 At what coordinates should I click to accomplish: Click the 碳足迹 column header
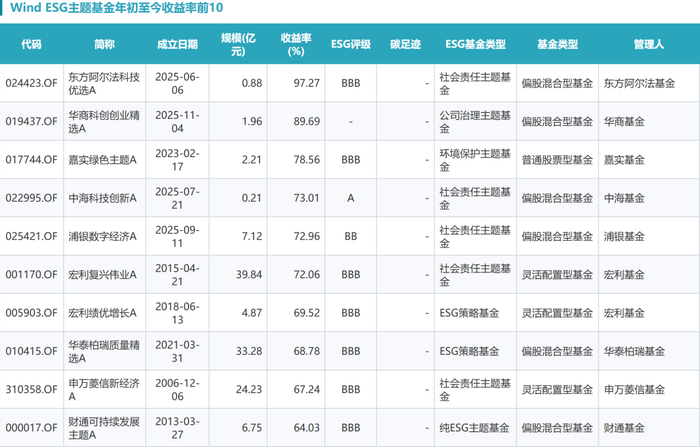pyautogui.click(x=405, y=44)
